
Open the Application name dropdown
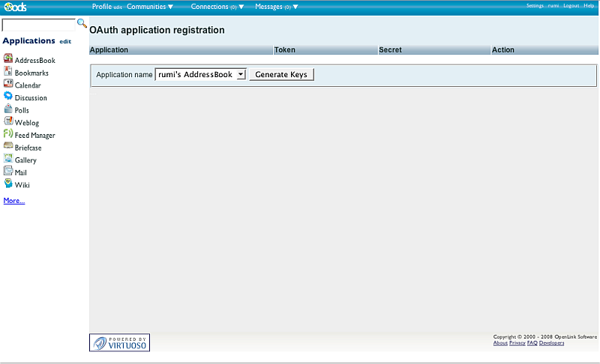(200, 74)
